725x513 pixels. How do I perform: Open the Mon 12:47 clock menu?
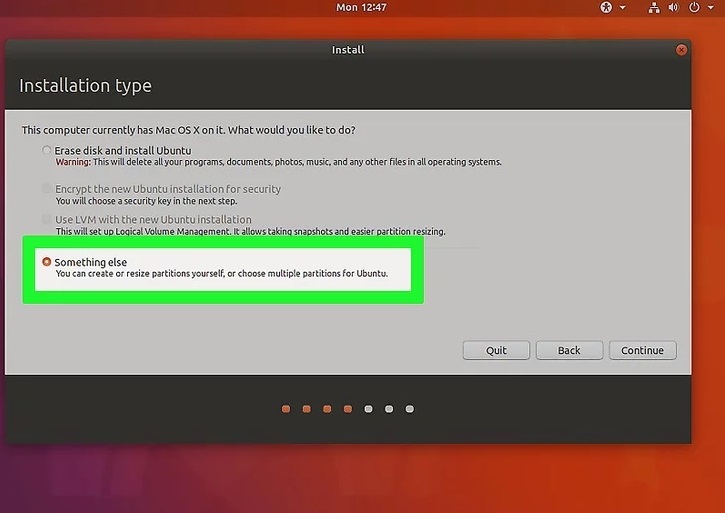point(361,7)
